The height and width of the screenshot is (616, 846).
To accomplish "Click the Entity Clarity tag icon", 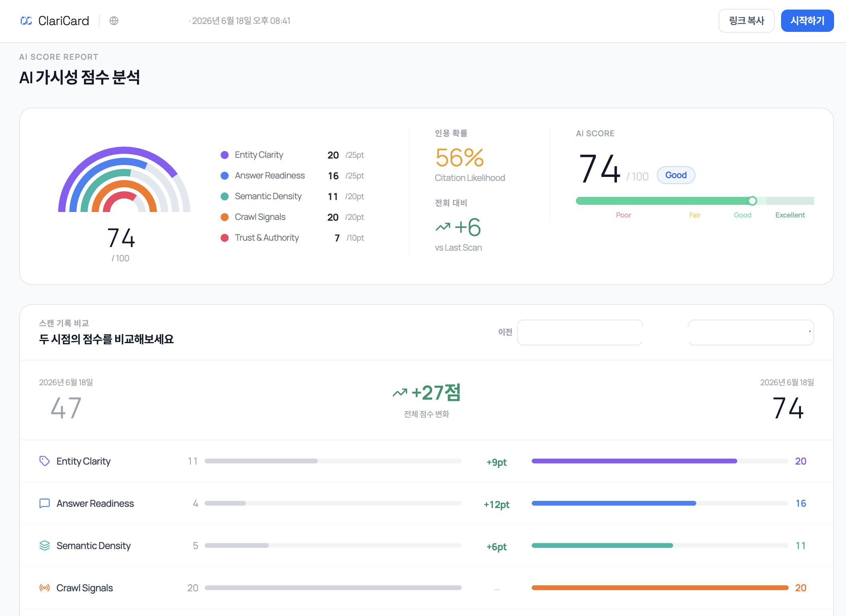I will pos(45,461).
